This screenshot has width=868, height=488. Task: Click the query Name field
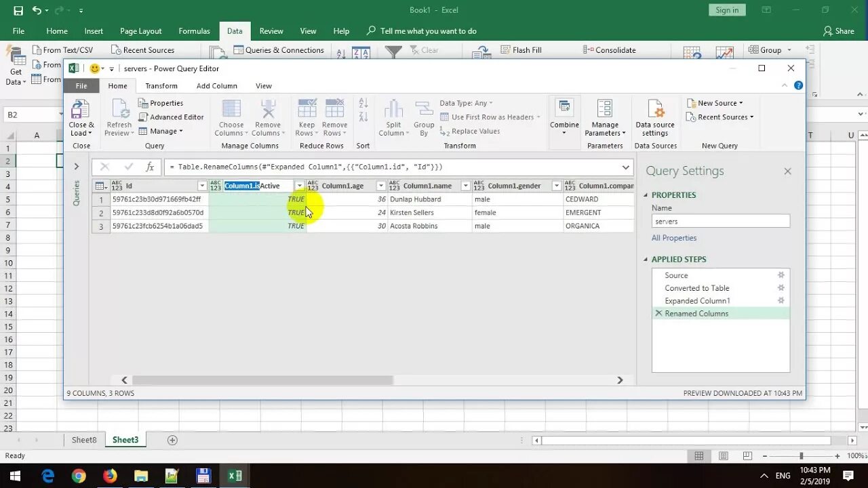point(720,221)
